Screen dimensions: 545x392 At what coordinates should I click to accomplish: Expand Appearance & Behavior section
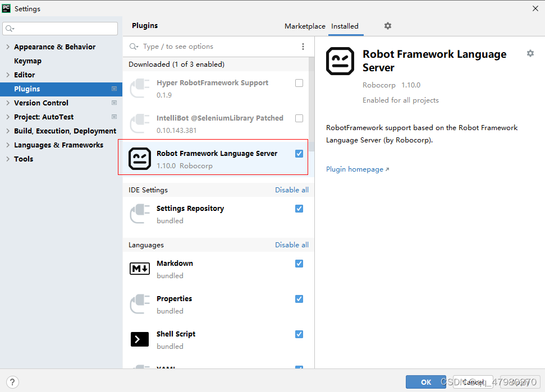(x=8, y=47)
